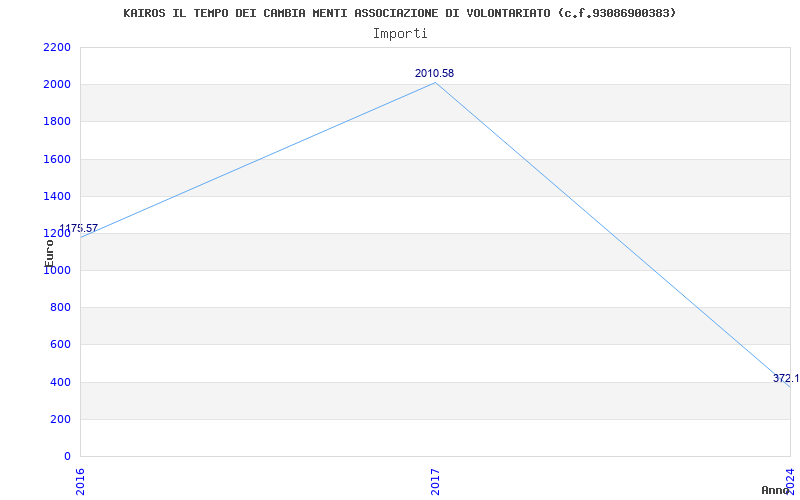The width and height of the screenshot is (800, 500).
Task: Click the 1800 y-axis tick label
Action: [57, 122]
